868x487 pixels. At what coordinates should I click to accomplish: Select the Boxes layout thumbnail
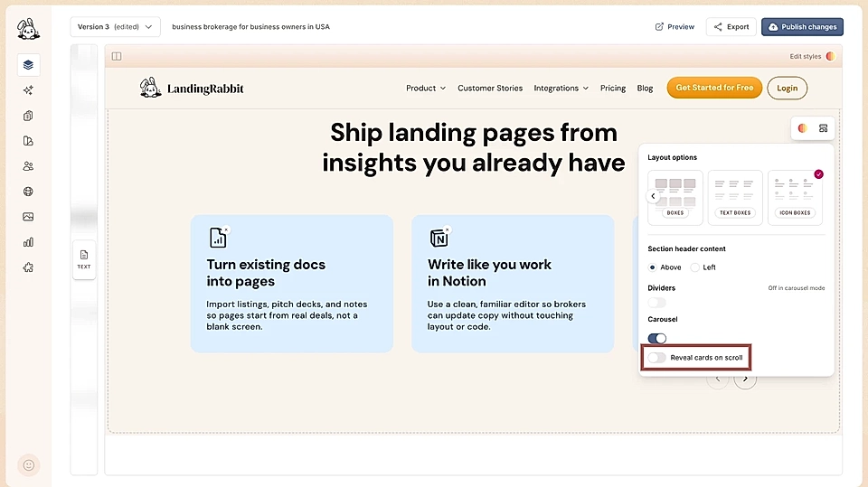coord(675,198)
